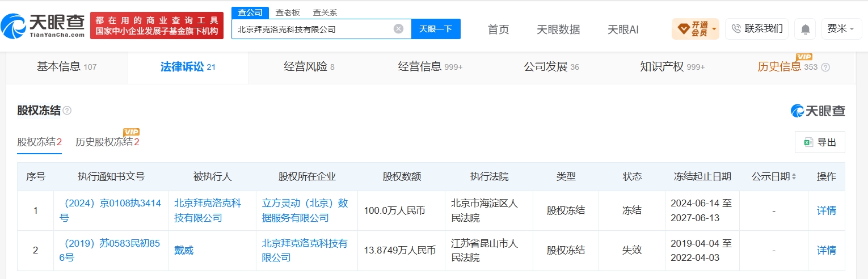The image size is (868, 279).
Task: Switch to 查关系 search tab
Action: [325, 12]
